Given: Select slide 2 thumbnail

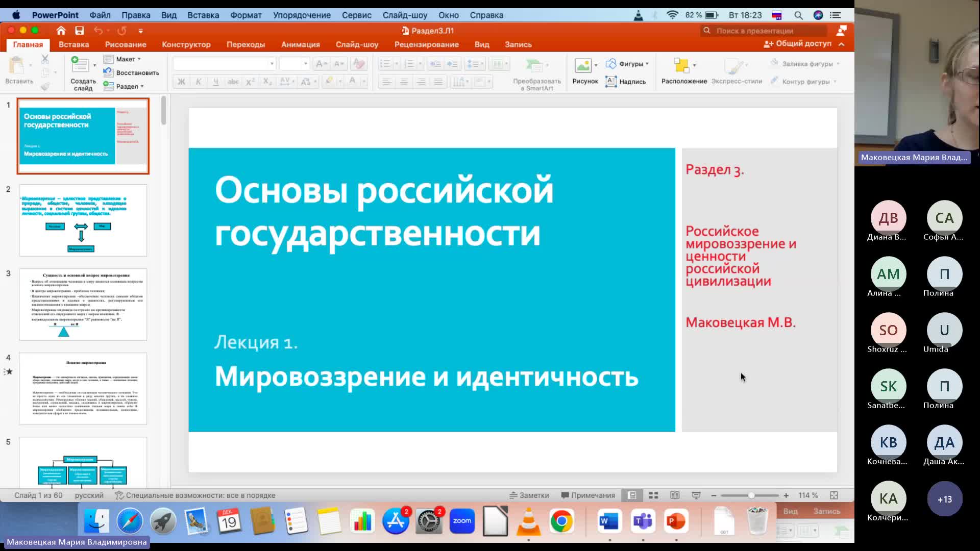Looking at the screenshot, I should pyautogui.click(x=83, y=220).
